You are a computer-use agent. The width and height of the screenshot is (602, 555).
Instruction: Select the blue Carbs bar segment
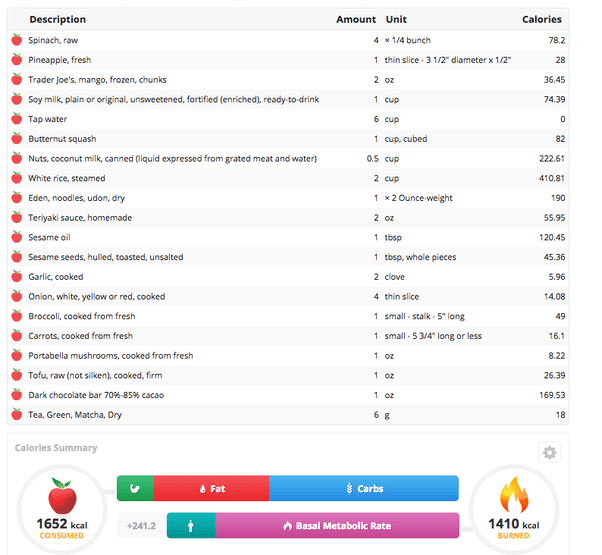tap(364, 488)
